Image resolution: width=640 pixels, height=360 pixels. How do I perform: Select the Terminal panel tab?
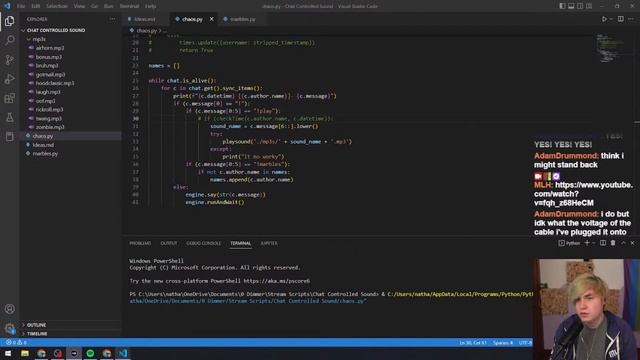(x=240, y=243)
